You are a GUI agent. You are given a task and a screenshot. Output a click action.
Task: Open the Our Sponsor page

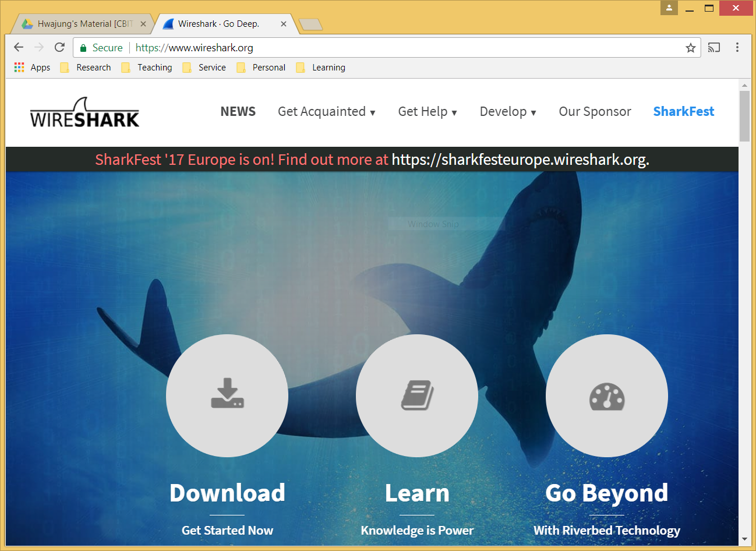(595, 111)
